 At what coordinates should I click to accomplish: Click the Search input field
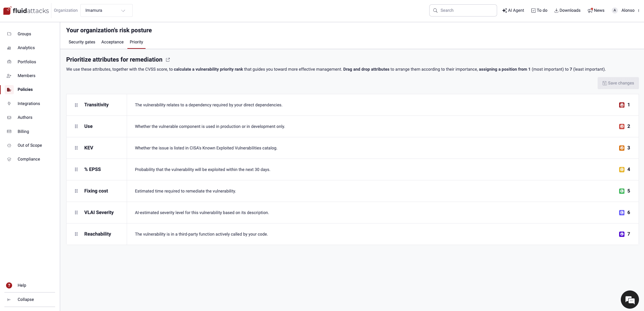coord(463,10)
